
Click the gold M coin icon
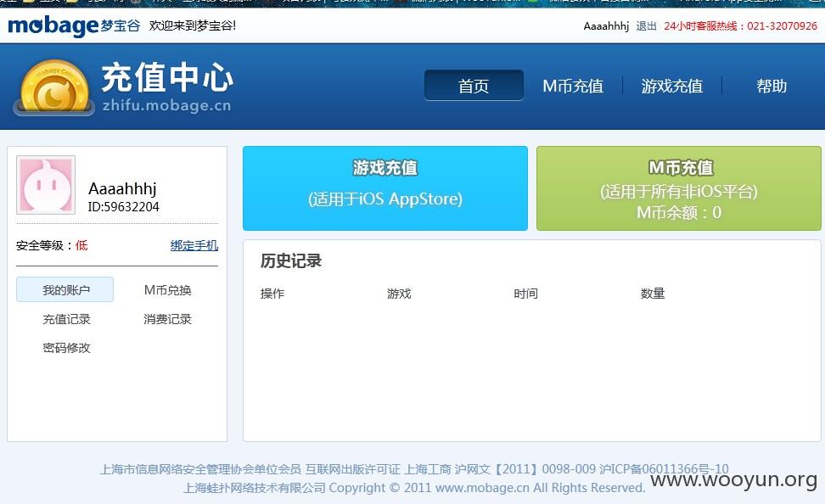click(x=53, y=87)
